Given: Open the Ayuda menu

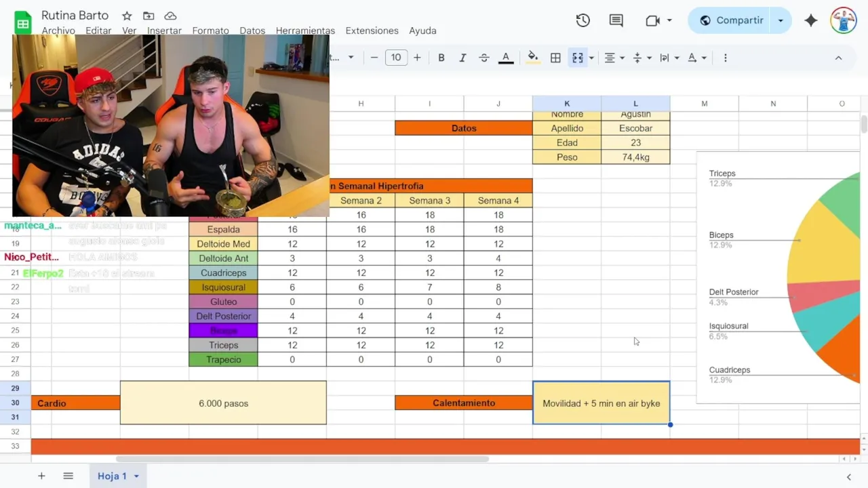Looking at the screenshot, I should pyautogui.click(x=422, y=30).
